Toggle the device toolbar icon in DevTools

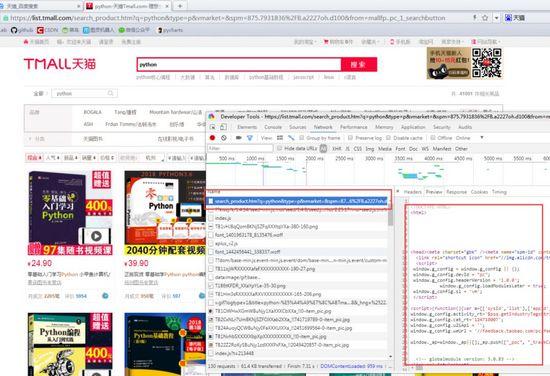[223, 127]
